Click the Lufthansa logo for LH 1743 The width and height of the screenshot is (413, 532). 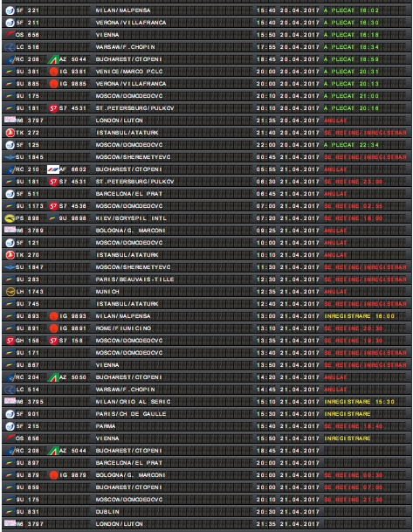[10, 292]
